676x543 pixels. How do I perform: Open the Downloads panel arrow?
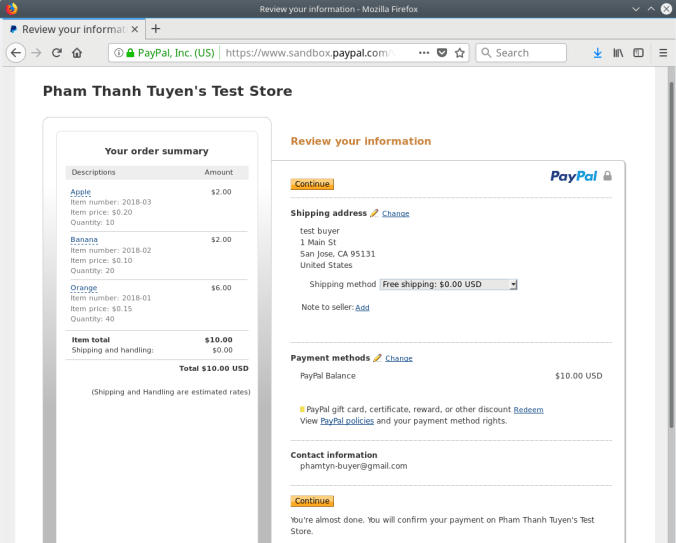pyautogui.click(x=597, y=53)
